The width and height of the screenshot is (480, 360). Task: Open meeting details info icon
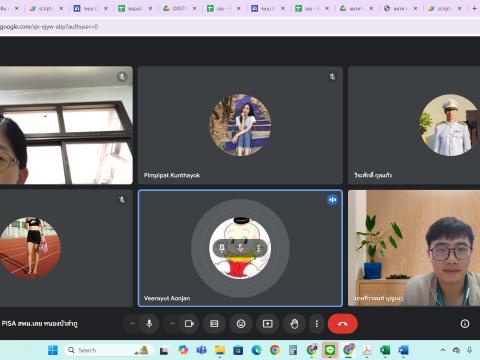pyautogui.click(x=465, y=323)
